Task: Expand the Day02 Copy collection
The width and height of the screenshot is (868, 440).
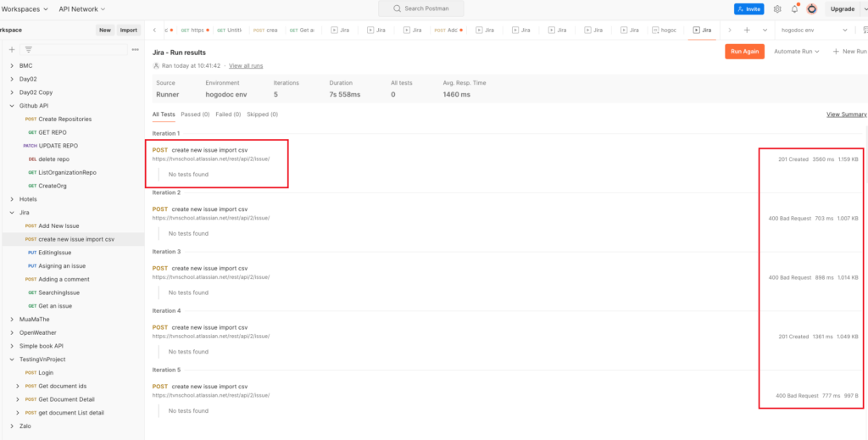Action: pyautogui.click(x=12, y=92)
